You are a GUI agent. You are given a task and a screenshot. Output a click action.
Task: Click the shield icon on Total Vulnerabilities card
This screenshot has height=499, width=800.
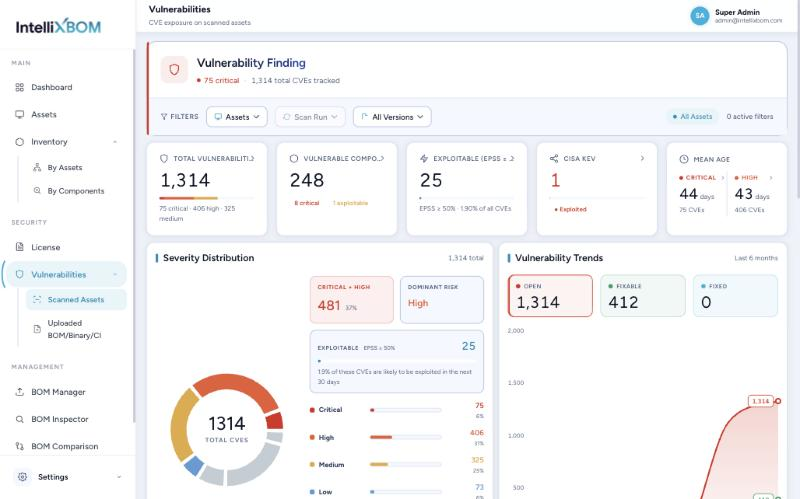tap(164, 159)
